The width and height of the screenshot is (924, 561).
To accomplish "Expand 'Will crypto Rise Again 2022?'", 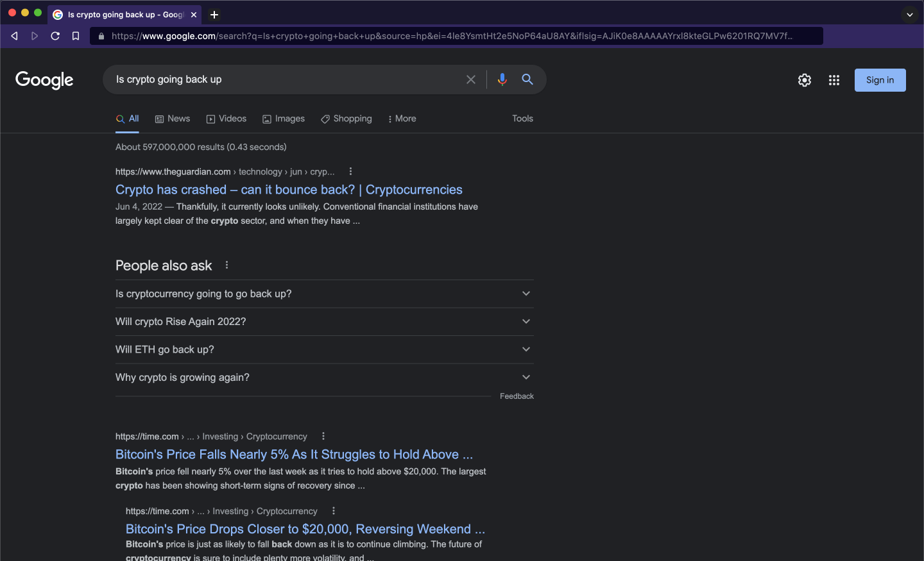I will point(325,322).
